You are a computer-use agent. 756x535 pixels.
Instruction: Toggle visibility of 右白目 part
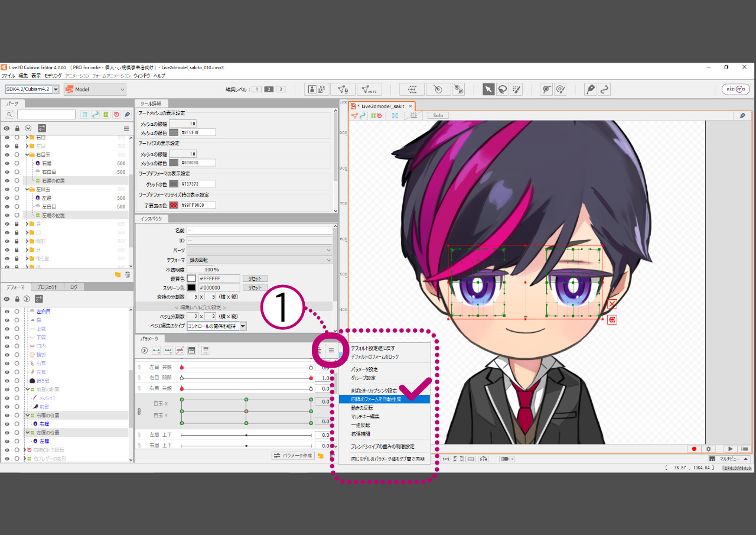pos(7,172)
